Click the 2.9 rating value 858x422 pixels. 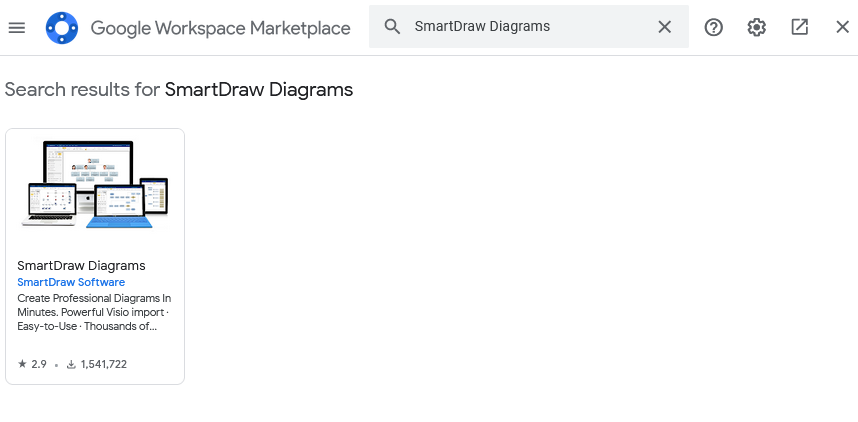pos(39,364)
